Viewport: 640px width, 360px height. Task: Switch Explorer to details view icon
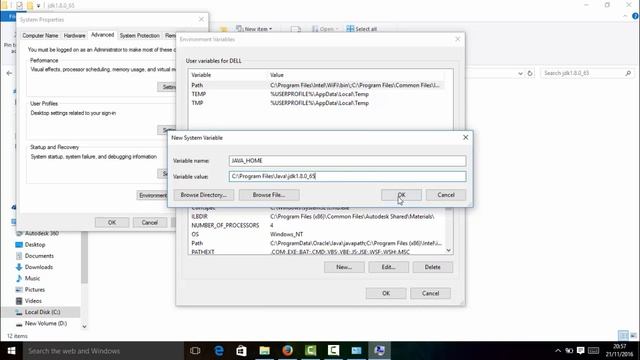[x=623, y=336]
